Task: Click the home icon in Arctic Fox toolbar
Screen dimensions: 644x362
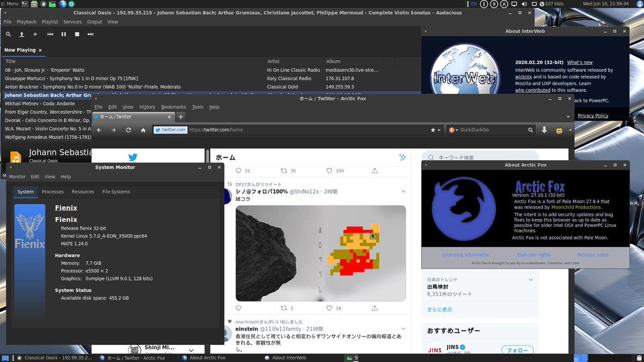Action: 143,130
